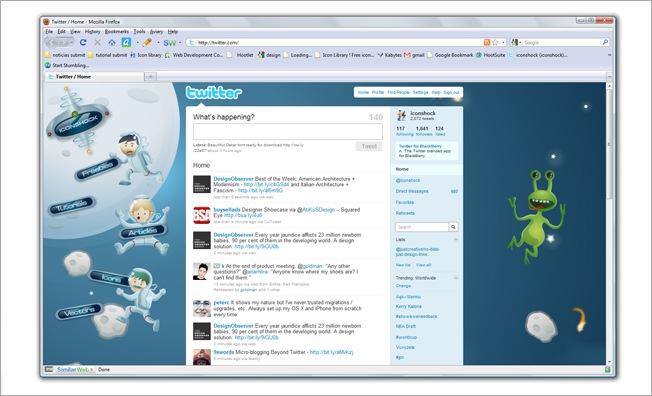Click the design bookmark with Google icon

tap(269, 55)
